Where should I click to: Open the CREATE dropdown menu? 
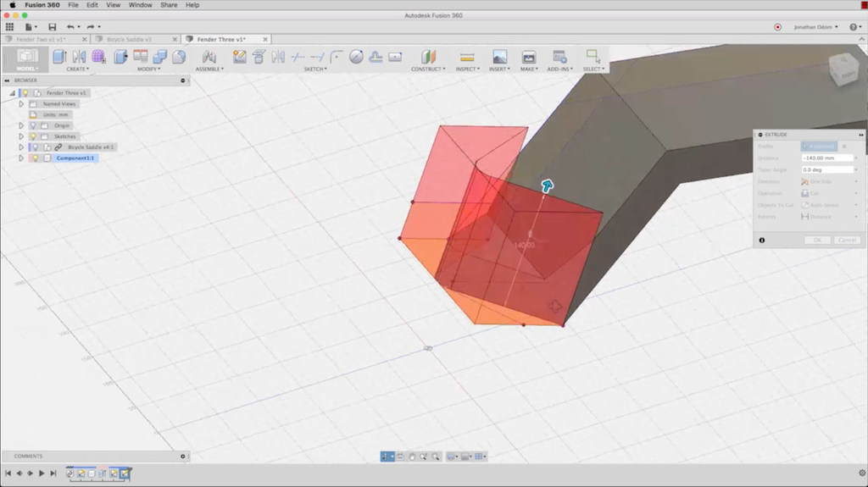tap(77, 69)
